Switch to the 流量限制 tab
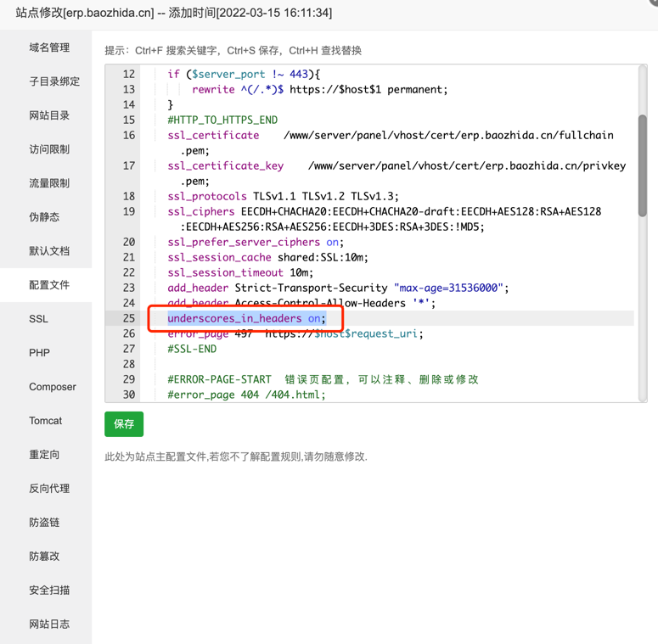Screen dimensions: 658x644 (x=49, y=183)
